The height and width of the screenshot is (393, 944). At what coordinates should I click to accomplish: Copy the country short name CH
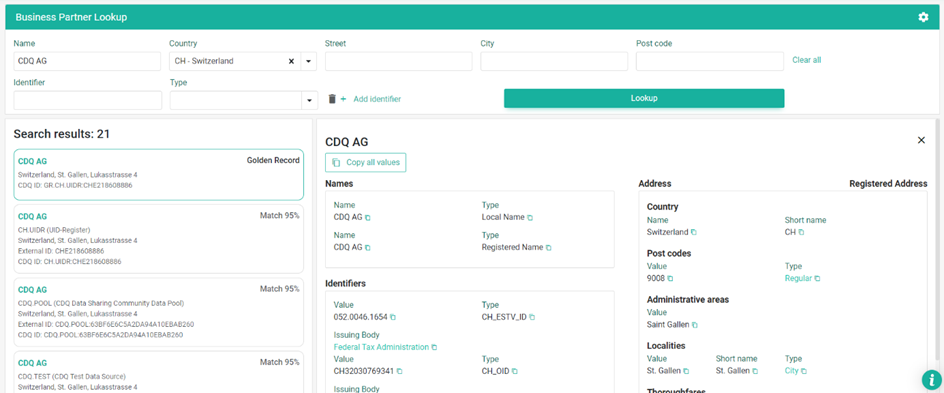(x=801, y=232)
